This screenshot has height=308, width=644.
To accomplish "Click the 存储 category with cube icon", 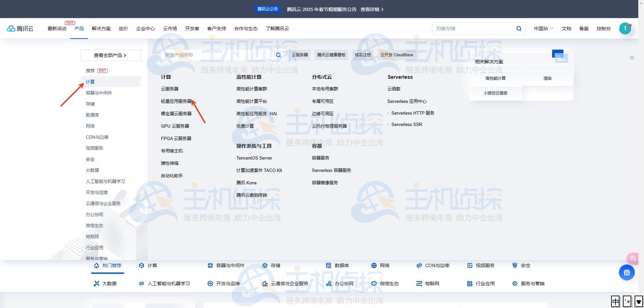I will 271,265.
